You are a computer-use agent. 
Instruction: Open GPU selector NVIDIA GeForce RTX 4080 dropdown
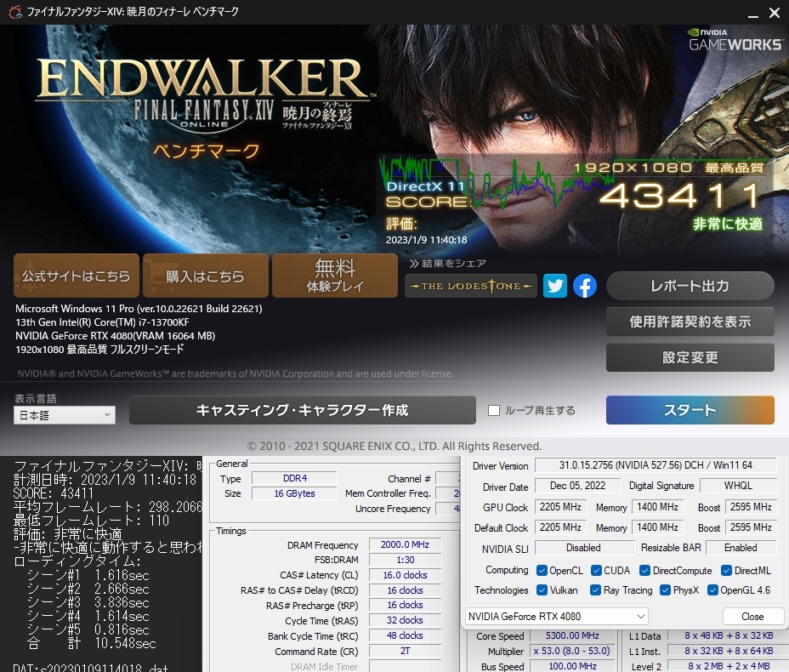[x=557, y=616]
